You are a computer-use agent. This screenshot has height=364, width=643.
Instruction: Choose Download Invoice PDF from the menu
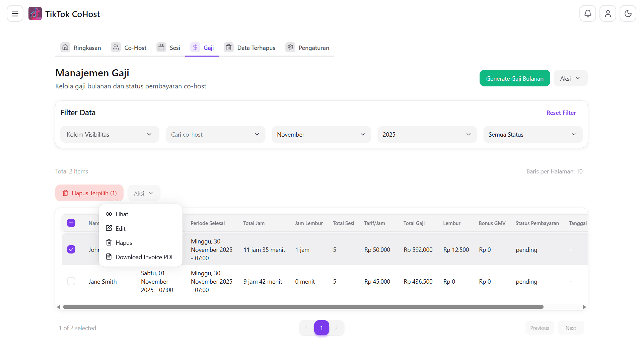(x=145, y=257)
